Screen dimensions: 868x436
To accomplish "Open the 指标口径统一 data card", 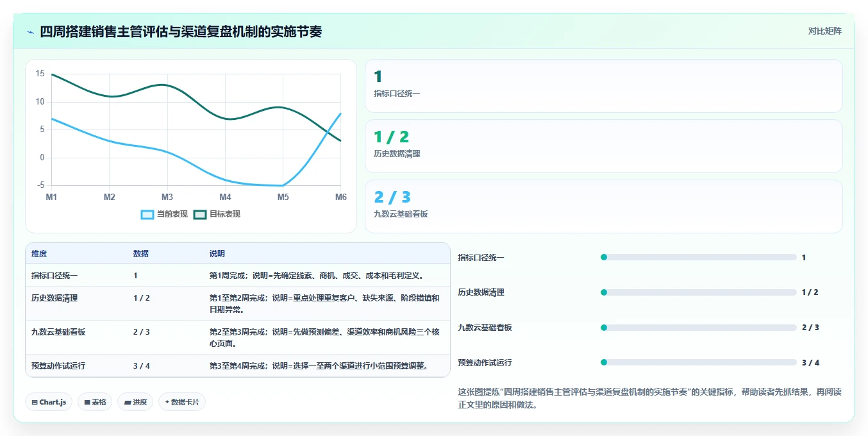I will [603, 86].
